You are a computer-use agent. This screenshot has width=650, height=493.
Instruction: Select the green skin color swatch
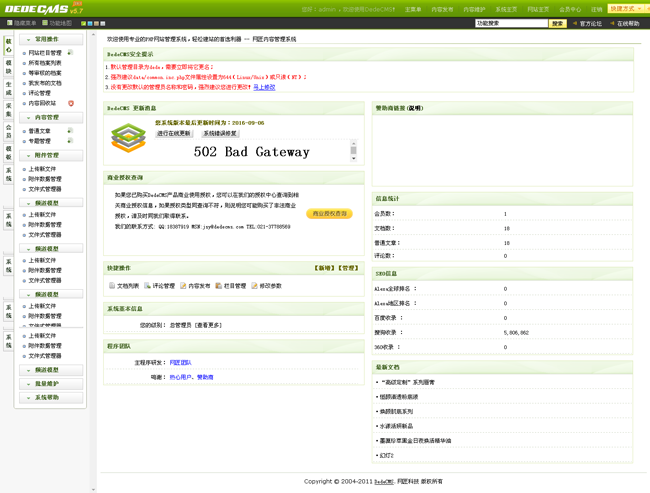pyautogui.click(x=83, y=24)
